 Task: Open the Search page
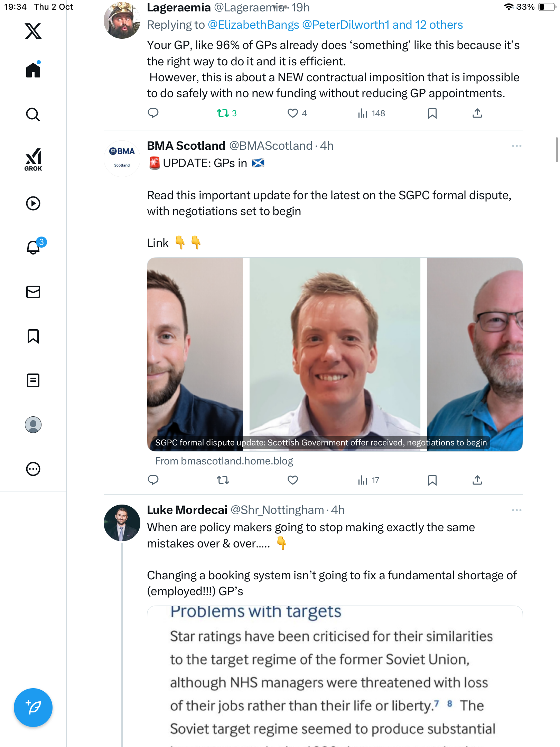33,114
